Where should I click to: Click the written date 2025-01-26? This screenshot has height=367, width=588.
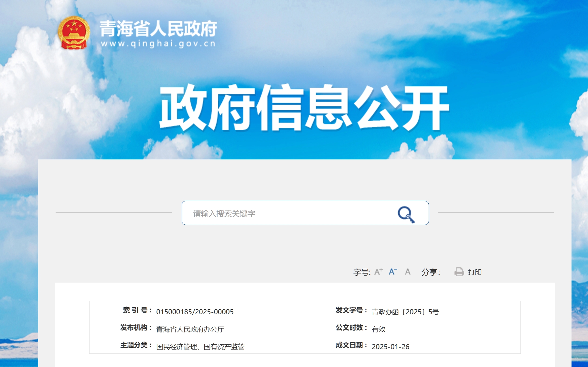click(x=390, y=347)
